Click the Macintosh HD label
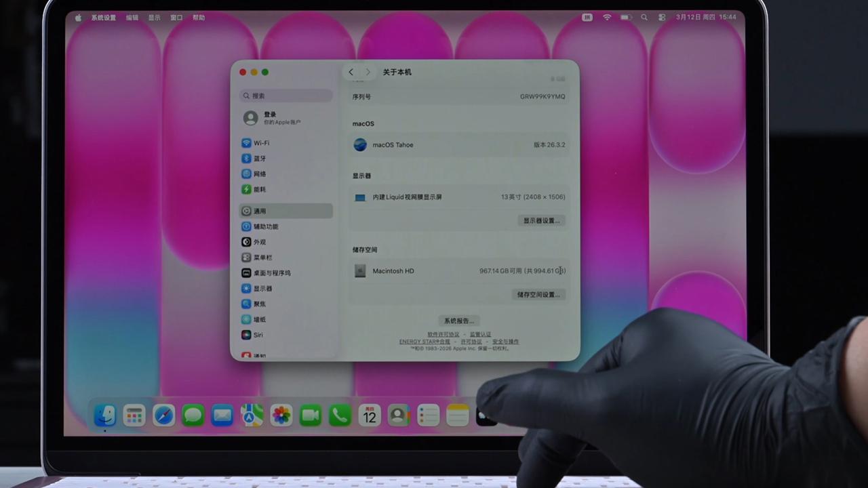 point(393,271)
